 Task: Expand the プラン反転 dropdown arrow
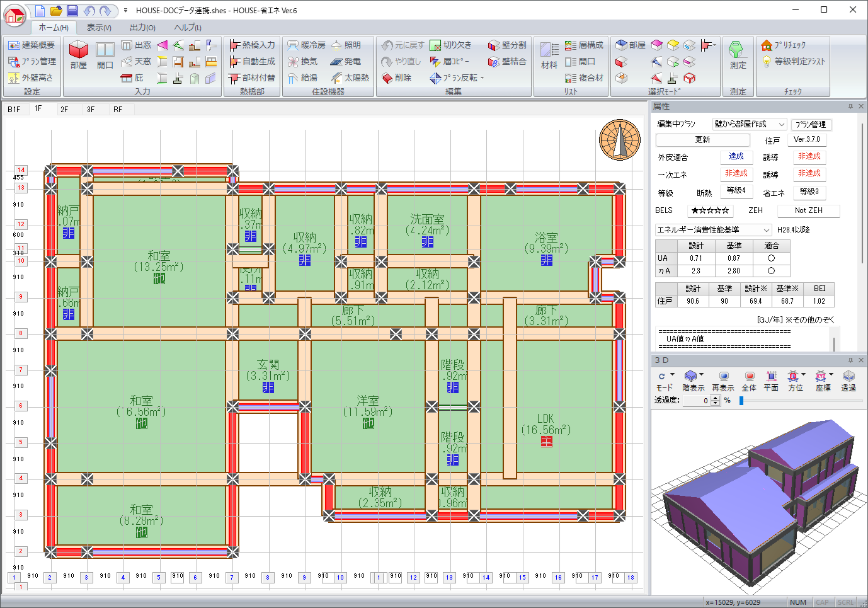tap(483, 78)
